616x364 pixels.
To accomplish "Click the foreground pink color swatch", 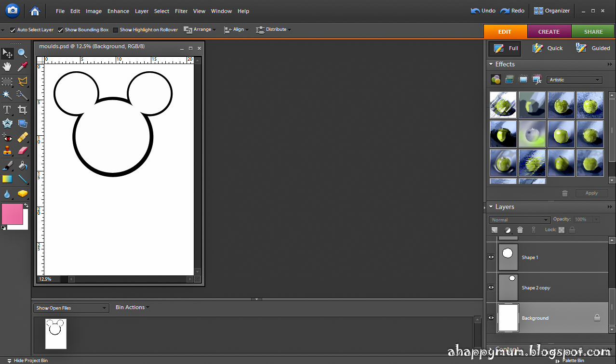I will coord(13,214).
